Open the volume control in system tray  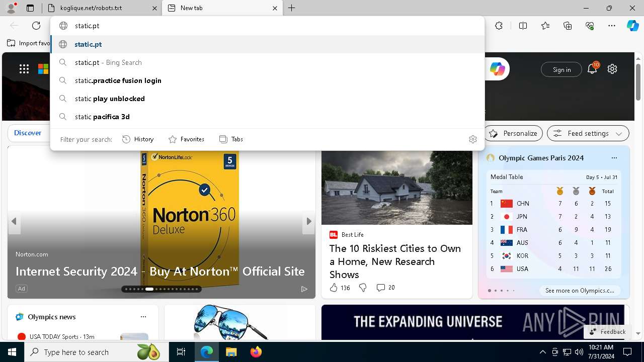579,352
